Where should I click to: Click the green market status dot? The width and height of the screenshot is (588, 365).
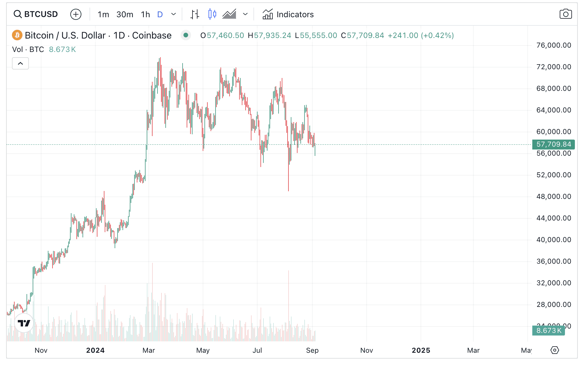tap(186, 35)
